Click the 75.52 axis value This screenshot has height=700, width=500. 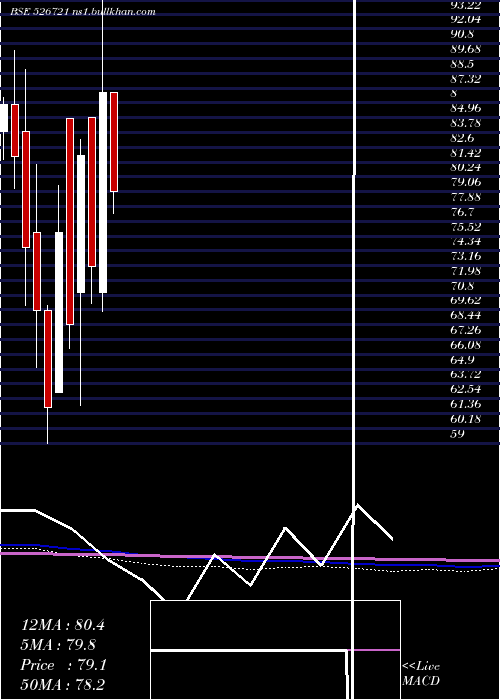tap(466, 227)
